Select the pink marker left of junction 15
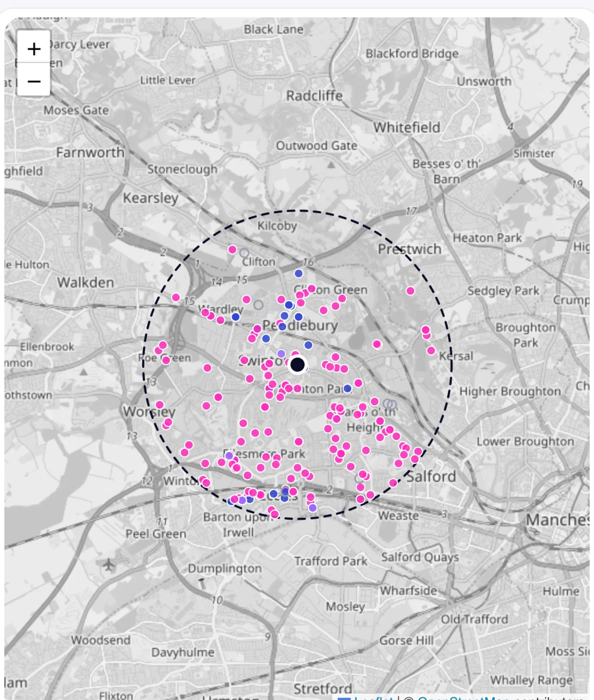Image resolution: width=594 pixels, height=700 pixels. point(176,298)
